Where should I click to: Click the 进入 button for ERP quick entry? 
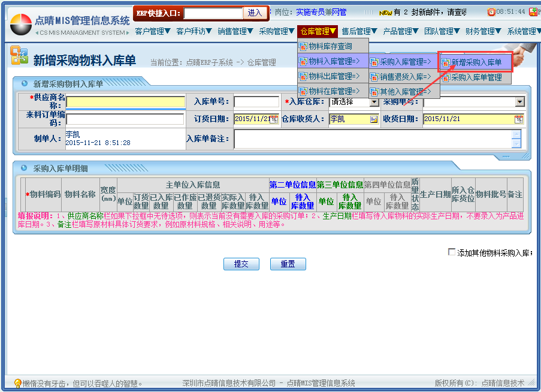[255, 13]
